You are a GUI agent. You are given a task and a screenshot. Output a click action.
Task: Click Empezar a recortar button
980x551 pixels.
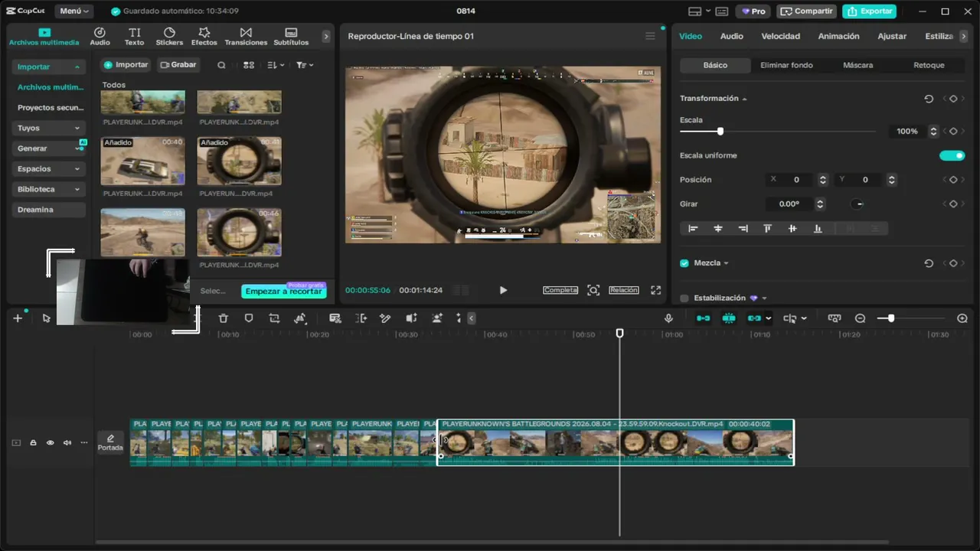[283, 292]
